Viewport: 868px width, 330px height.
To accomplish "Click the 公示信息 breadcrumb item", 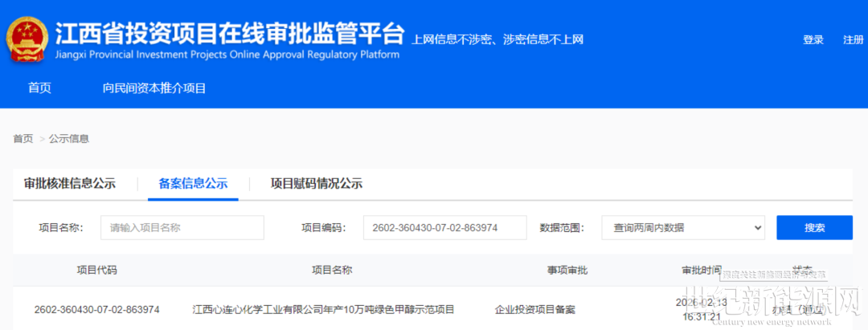I will (x=69, y=139).
